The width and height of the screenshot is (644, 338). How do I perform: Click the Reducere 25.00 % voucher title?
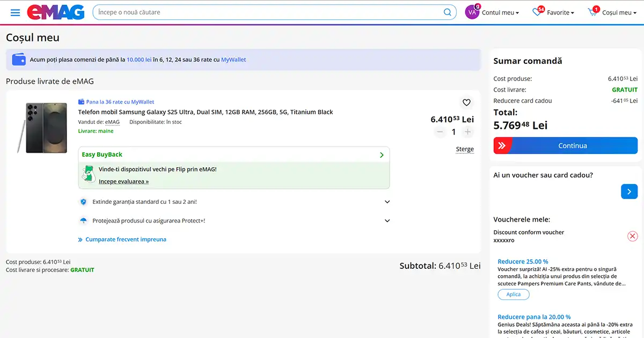click(x=523, y=262)
